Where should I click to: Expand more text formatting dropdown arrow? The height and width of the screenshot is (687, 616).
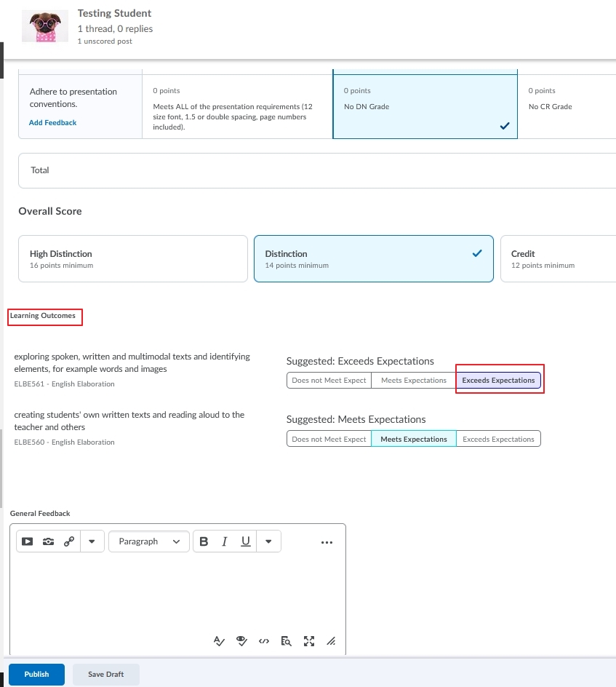click(x=268, y=541)
